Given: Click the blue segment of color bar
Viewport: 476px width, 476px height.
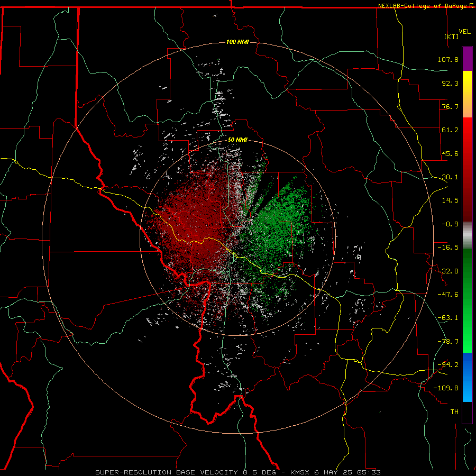Looking at the screenshot, I should point(467,377).
